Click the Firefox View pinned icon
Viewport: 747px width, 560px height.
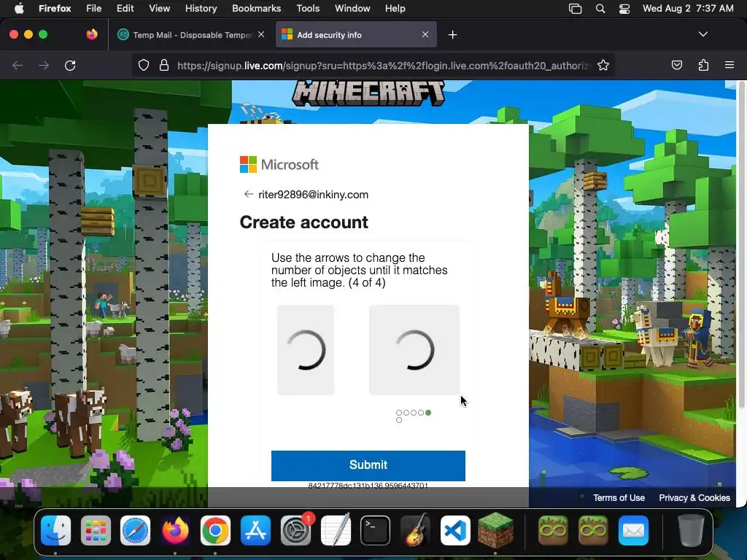[92, 34]
